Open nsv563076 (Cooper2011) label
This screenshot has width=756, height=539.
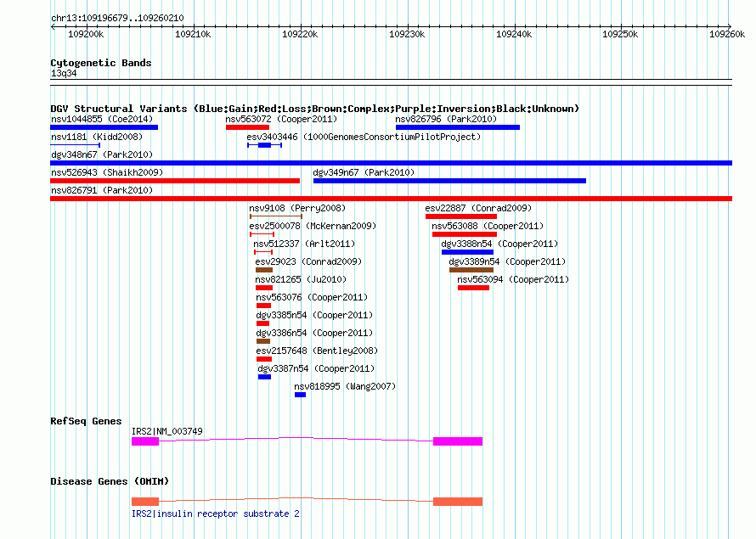pyautogui.click(x=312, y=297)
